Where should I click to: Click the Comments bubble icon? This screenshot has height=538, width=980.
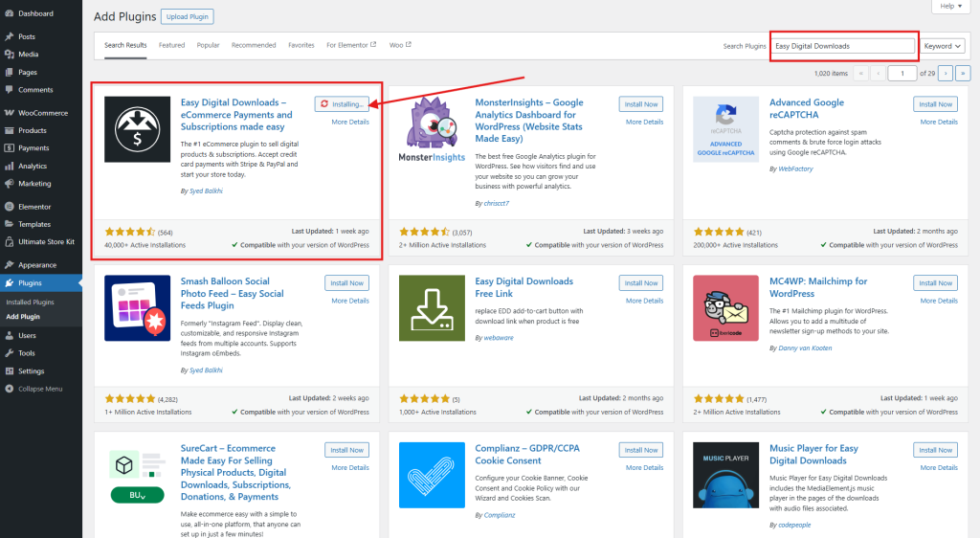9,89
